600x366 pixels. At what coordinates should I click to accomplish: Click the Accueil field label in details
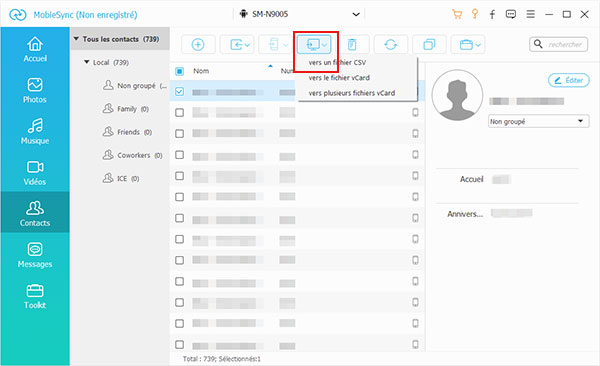pyautogui.click(x=472, y=179)
